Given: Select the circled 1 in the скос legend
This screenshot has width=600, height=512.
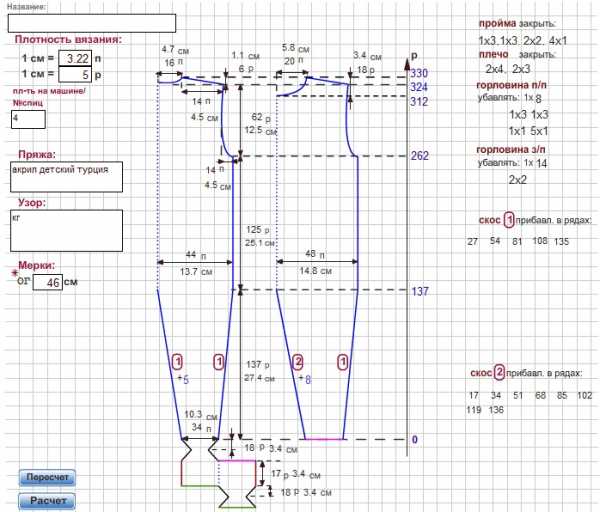Looking at the screenshot, I should (x=508, y=220).
